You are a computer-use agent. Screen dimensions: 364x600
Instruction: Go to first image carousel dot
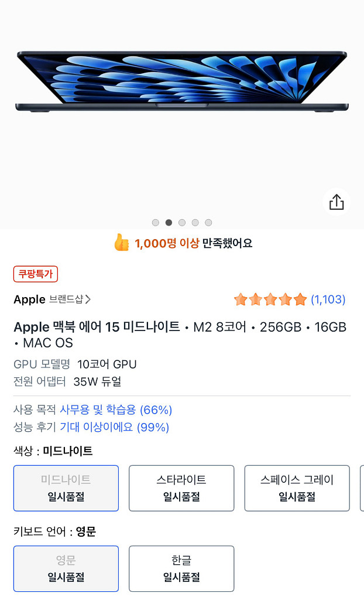click(x=156, y=223)
